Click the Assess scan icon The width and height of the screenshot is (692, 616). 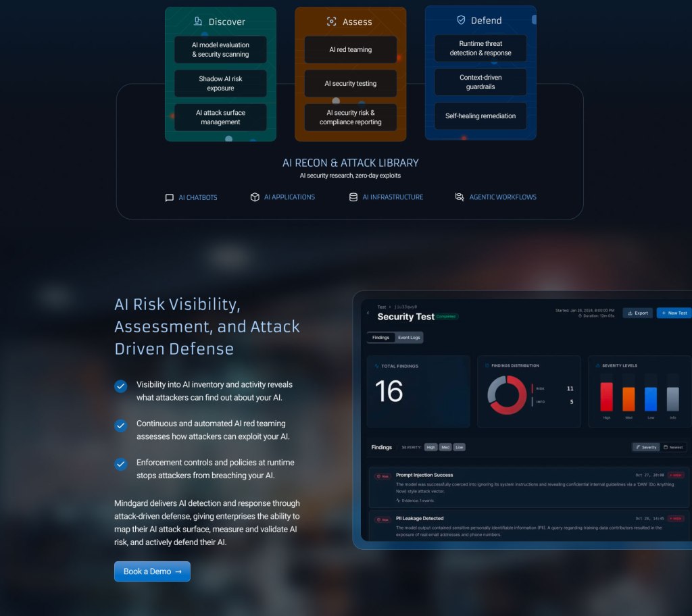(331, 22)
